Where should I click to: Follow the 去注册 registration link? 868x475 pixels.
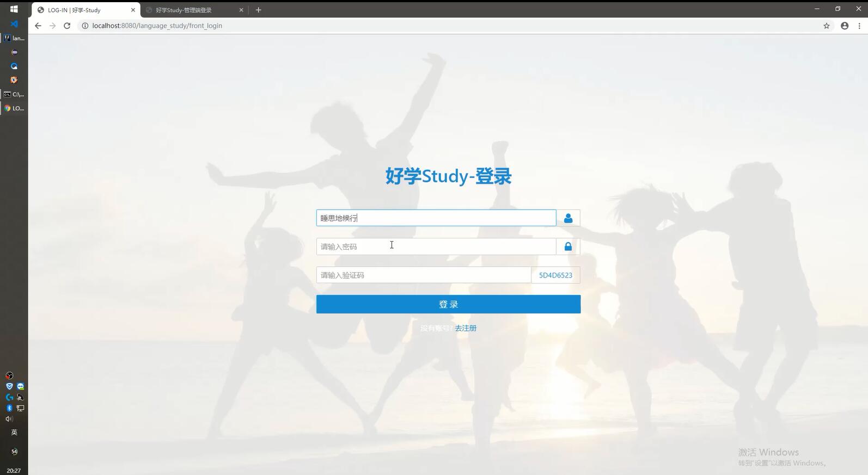coord(466,328)
